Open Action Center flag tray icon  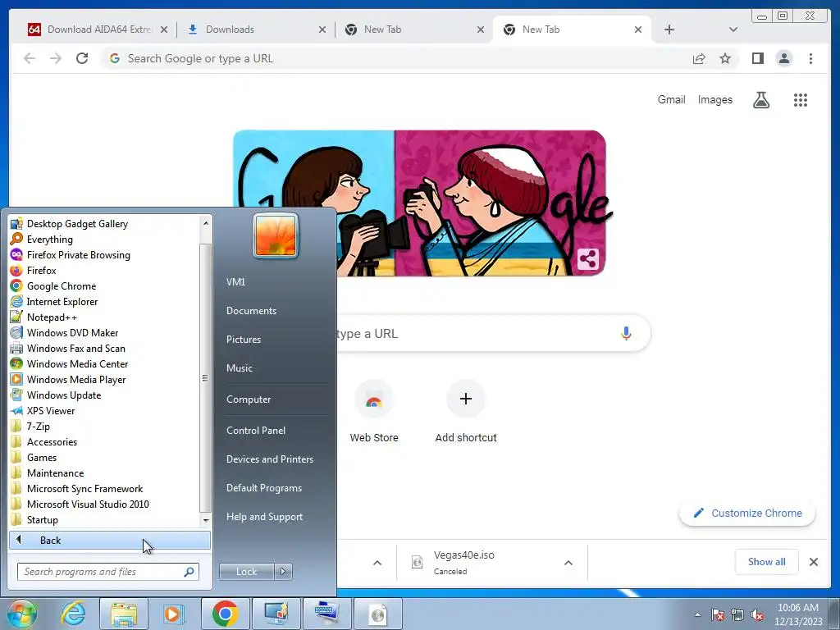pos(718,615)
